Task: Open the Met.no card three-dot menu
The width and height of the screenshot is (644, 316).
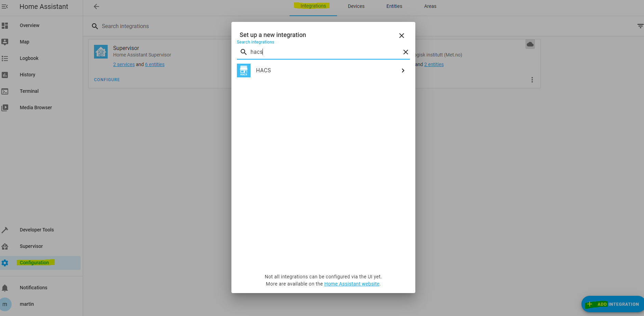Action: [x=532, y=80]
